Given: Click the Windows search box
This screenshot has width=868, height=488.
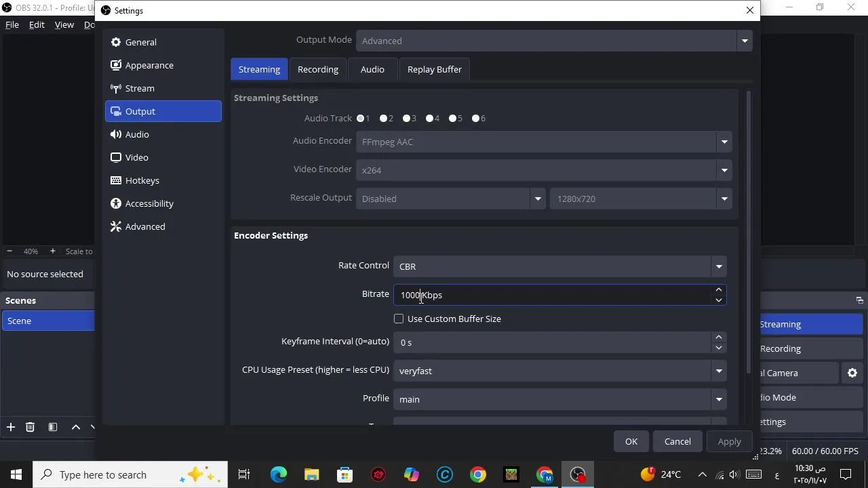Looking at the screenshot, I should [x=130, y=474].
